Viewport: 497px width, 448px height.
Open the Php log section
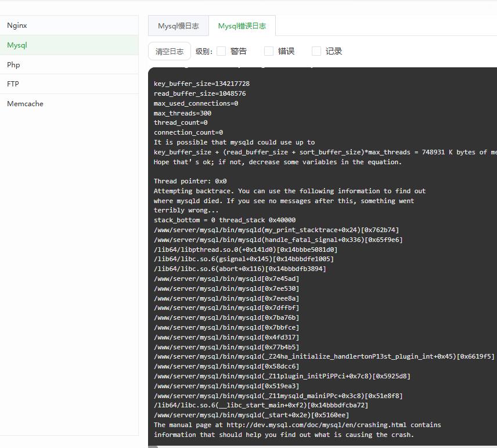tap(69, 64)
